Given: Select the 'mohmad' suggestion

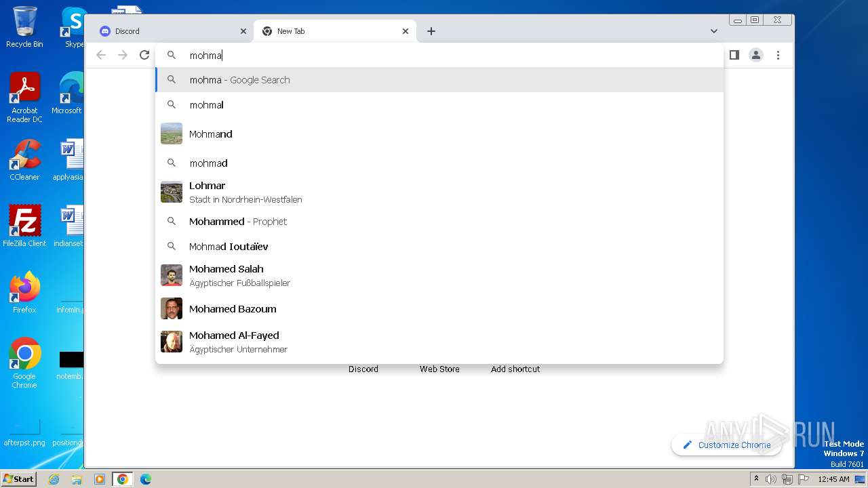Looking at the screenshot, I should pyautogui.click(x=439, y=163).
